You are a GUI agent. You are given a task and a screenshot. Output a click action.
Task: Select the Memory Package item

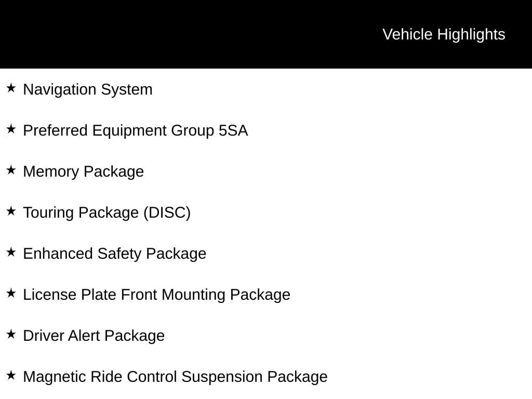pyautogui.click(x=84, y=172)
